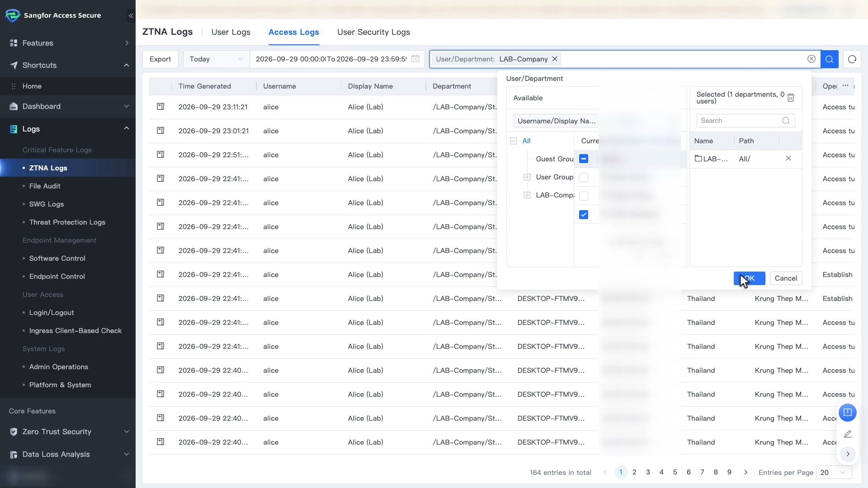Open SWG Logs
Screen dimensions: 868x488
click(x=47, y=204)
